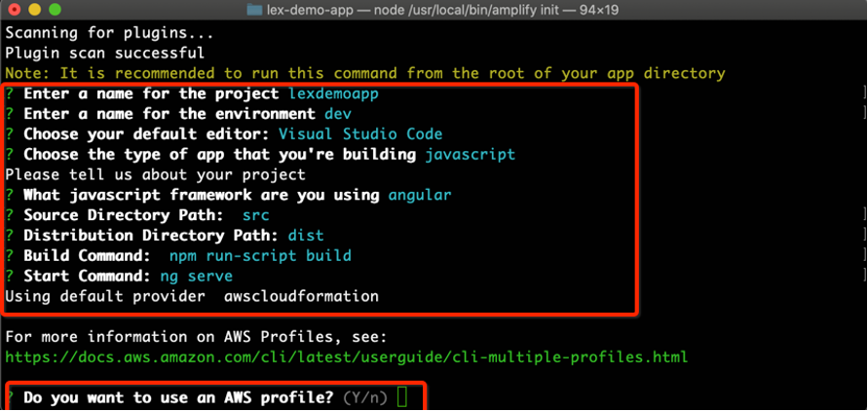Click the cursor after the (Y/n) prompt
The height and width of the screenshot is (411, 868).
point(402,397)
